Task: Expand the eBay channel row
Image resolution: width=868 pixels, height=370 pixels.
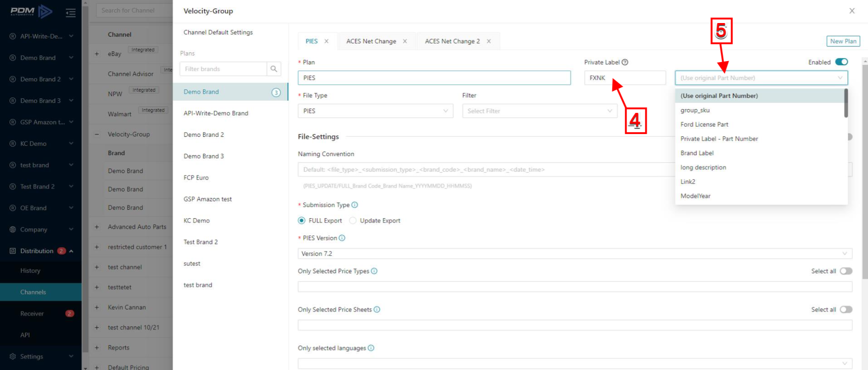Action: (x=97, y=54)
